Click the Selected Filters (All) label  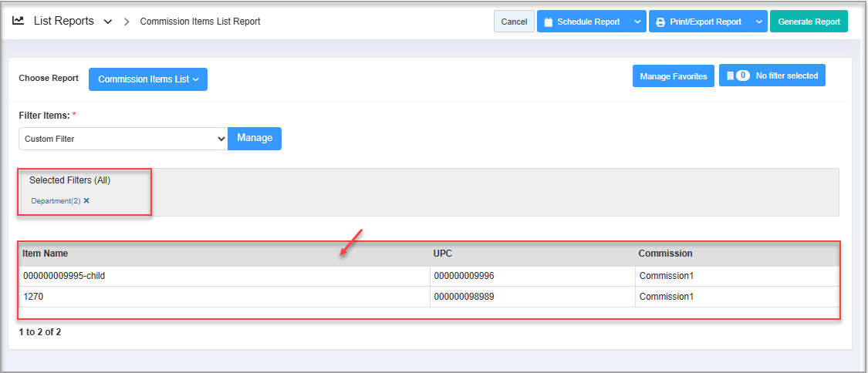69,180
